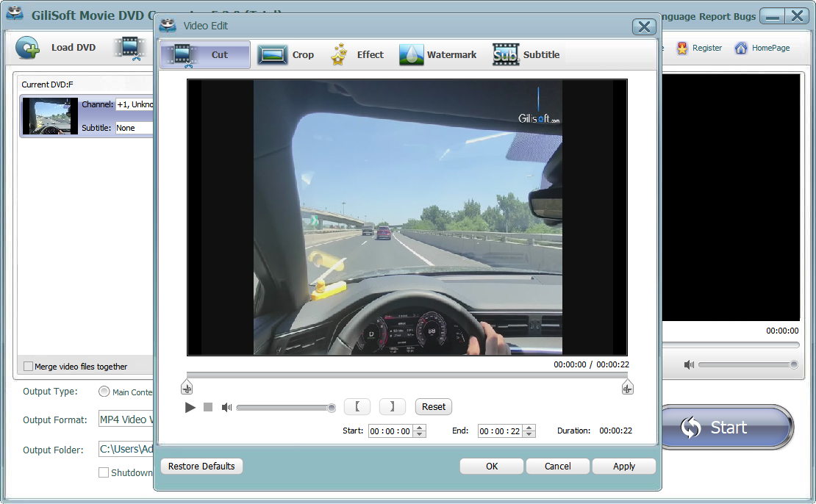The width and height of the screenshot is (816, 504).
Task: Play the video preview
Action: point(190,407)
